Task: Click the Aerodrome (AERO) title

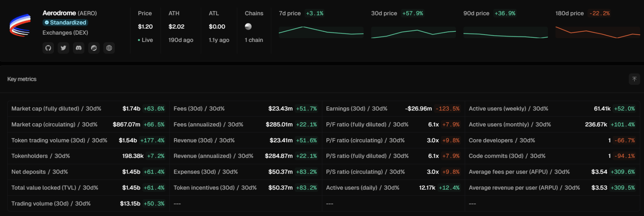Action: 69,13
